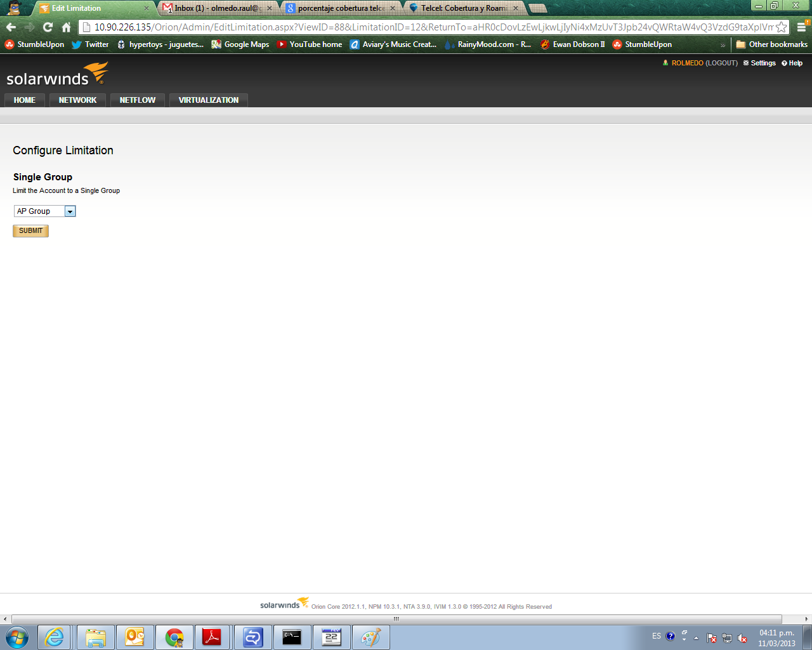Open Windows Explorer from the taskbar
This screenshot has height=650, width=812.
click(x=96, y=637)
